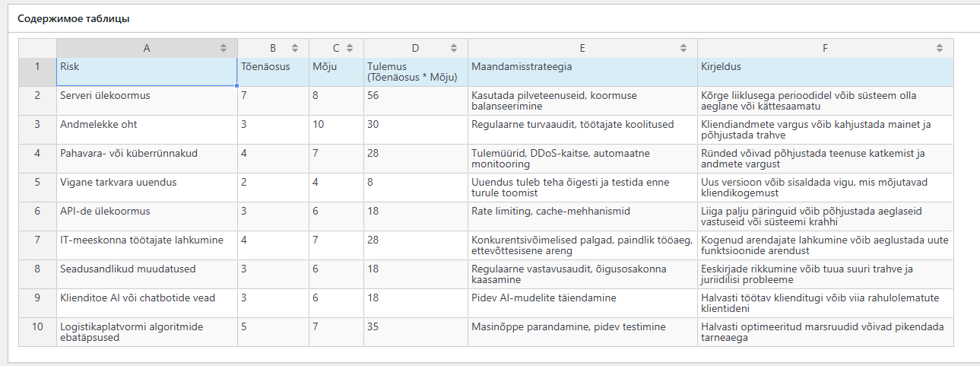Sort column D using its arrows icon
The image size is (980, 366).
pyautogui.click(x=454, y=48)
